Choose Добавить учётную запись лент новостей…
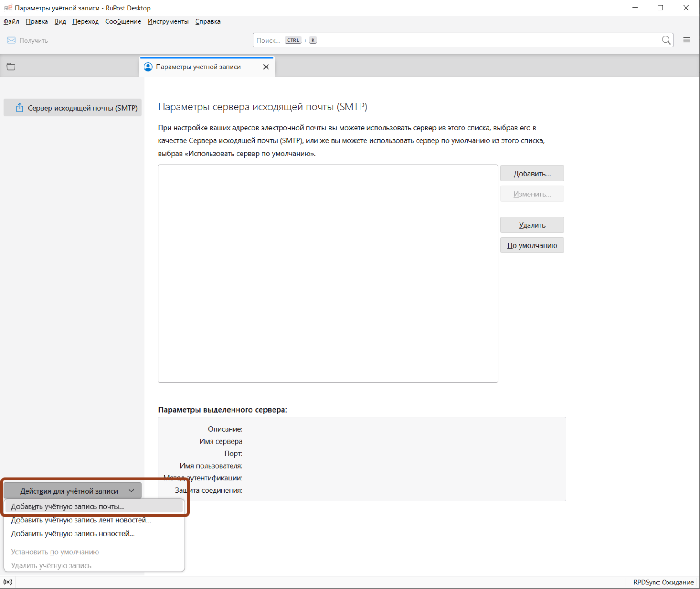Screen dimensions: 700x589 point(81,520)
